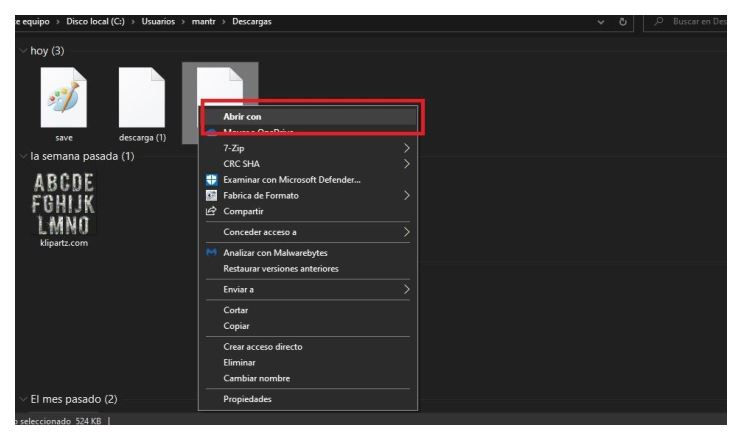Go to Disco local (C:) breadcrumb
The width and height of the screenshot is (741, 435).
pos(95,22)
